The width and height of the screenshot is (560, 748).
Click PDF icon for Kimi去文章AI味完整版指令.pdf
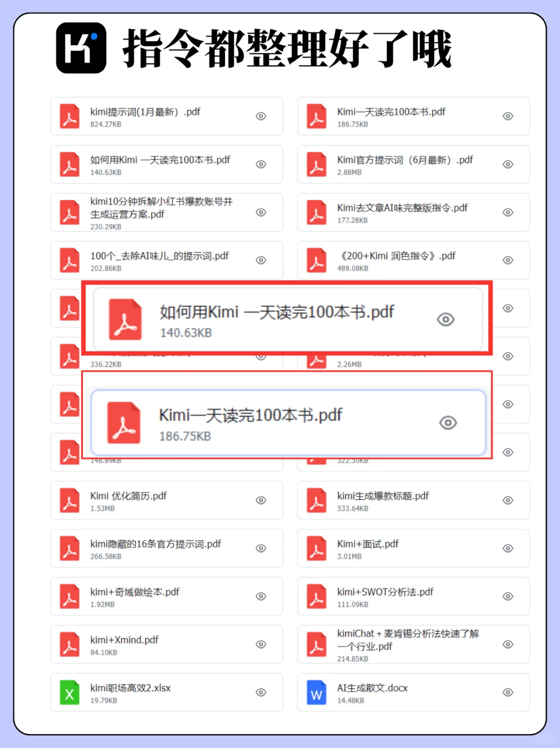[x=316, y=213]
